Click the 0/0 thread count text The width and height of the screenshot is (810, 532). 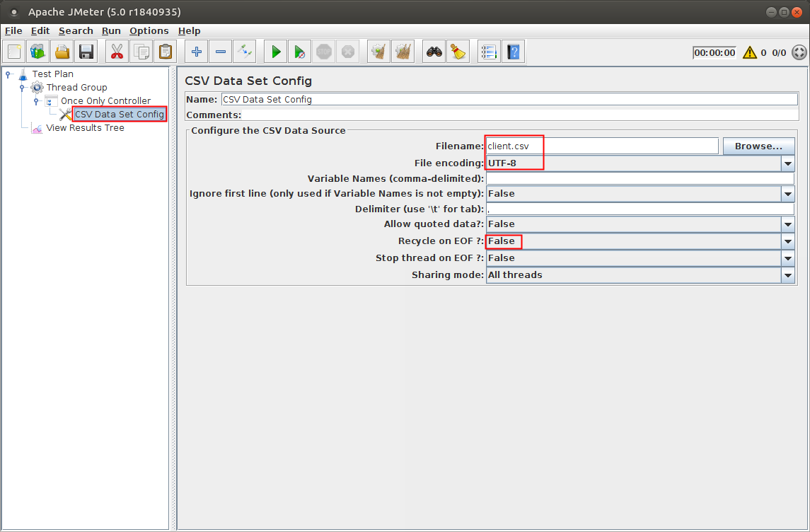[779, 52]
